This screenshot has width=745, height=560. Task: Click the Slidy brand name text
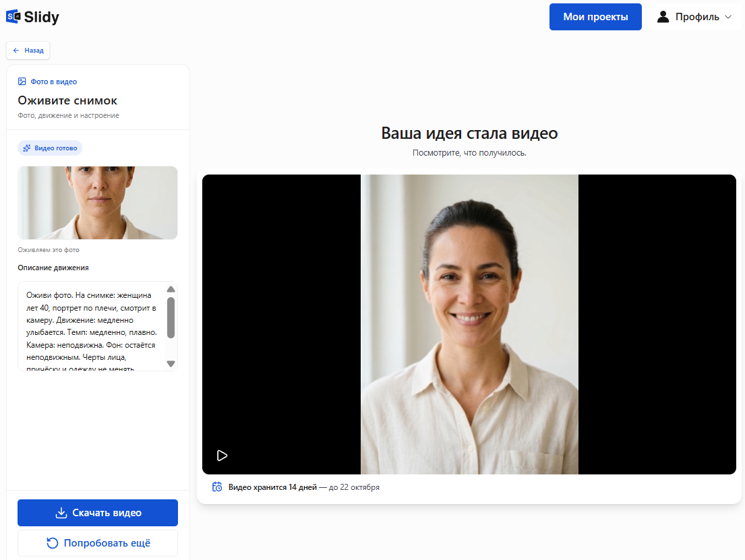point(41,17)
